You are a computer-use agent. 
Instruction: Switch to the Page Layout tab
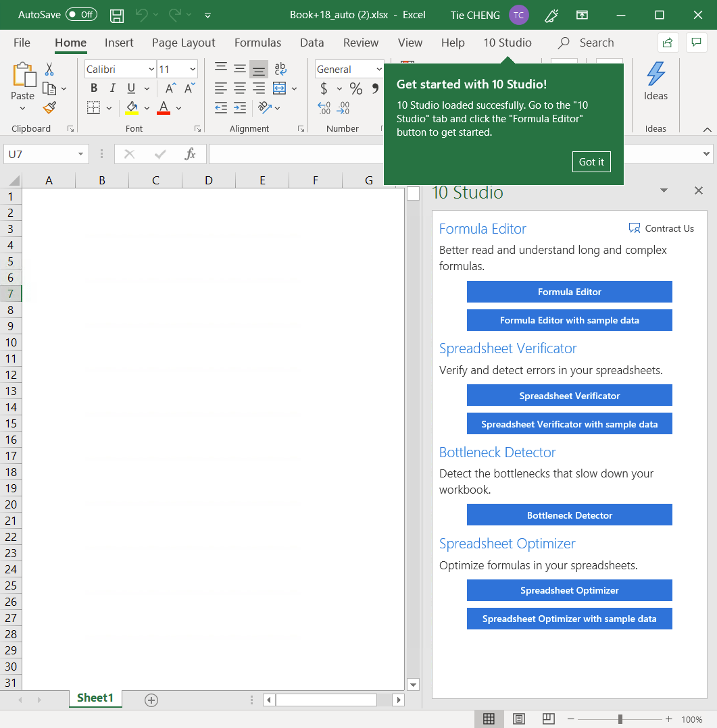pyautogui.click(x=184, y=43)
